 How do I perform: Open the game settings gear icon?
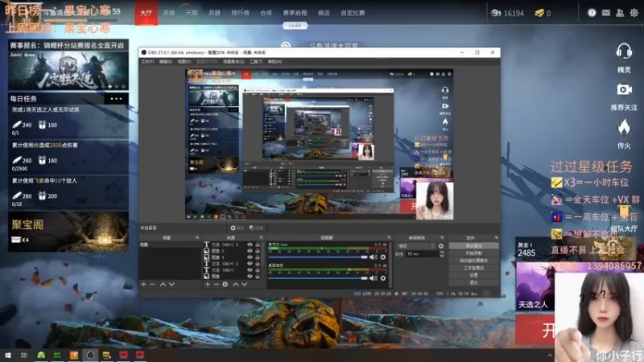tap(634, 13)
